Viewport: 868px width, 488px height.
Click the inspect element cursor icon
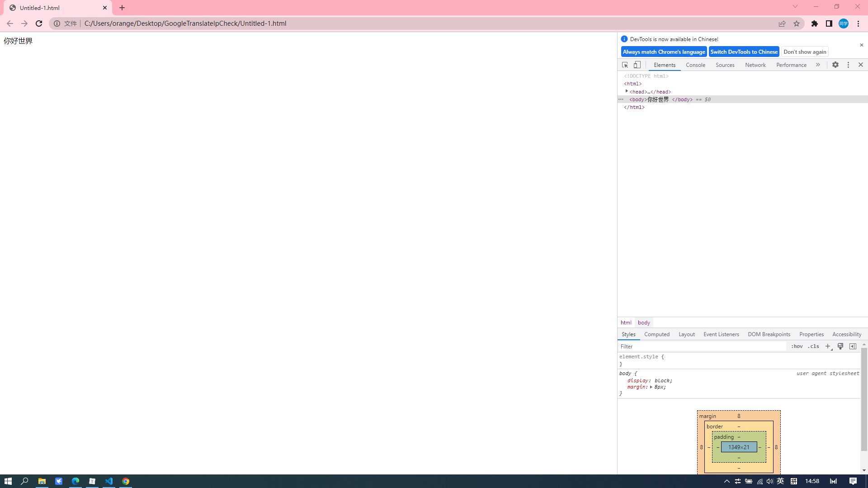625,64
